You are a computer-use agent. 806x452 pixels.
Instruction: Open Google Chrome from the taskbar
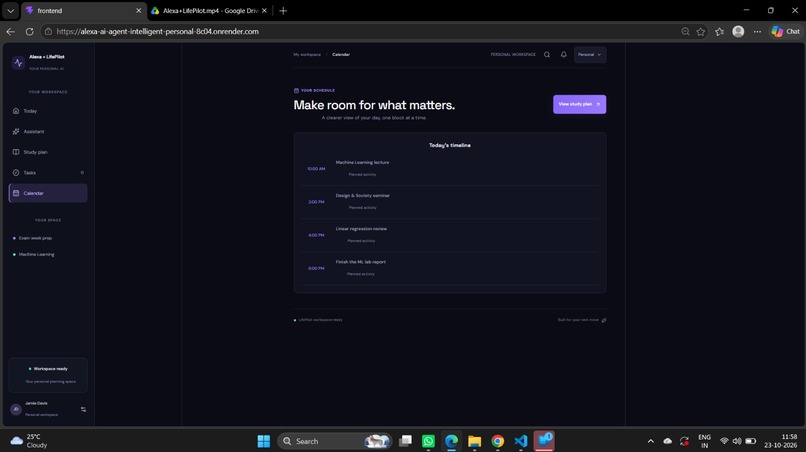pyautogui.click(x=498, y=441)
